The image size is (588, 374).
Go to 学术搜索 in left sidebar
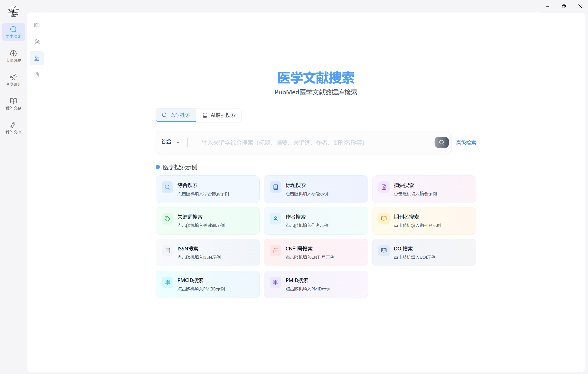pos(13,32)
